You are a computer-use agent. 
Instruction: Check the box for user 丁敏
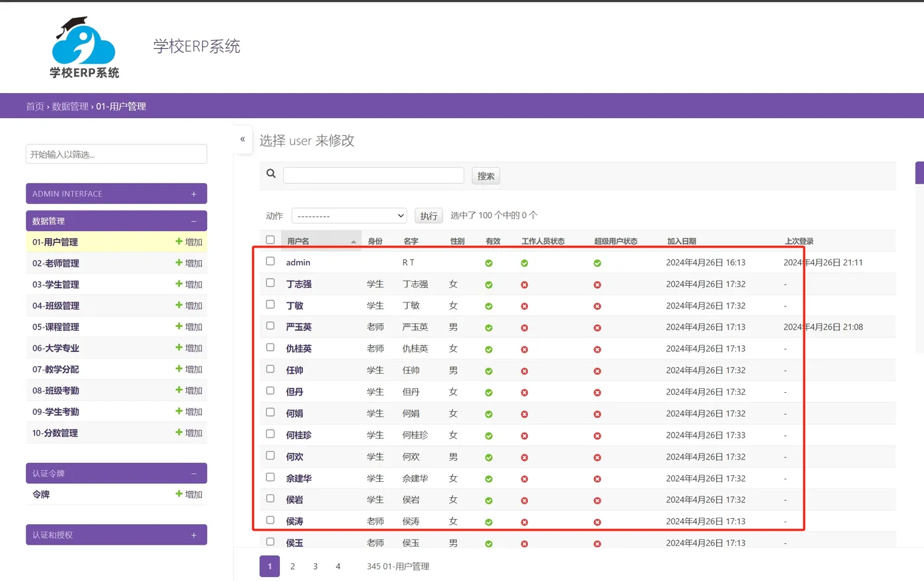(270, 304)
